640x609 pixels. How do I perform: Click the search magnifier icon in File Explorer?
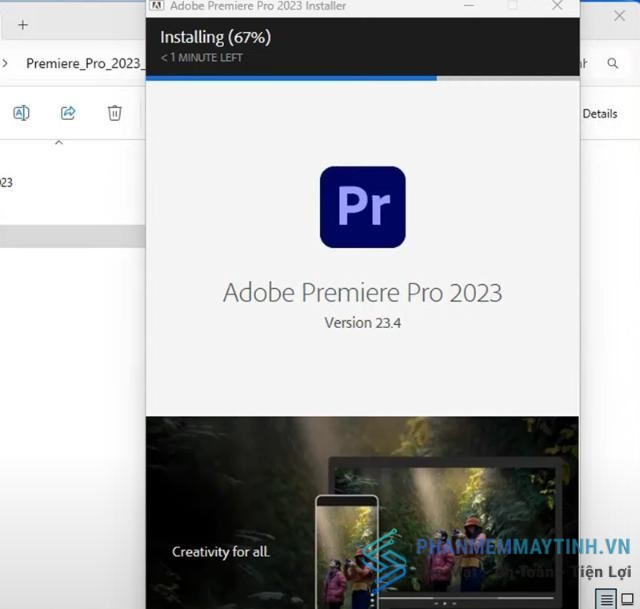(x=612, y=63)
